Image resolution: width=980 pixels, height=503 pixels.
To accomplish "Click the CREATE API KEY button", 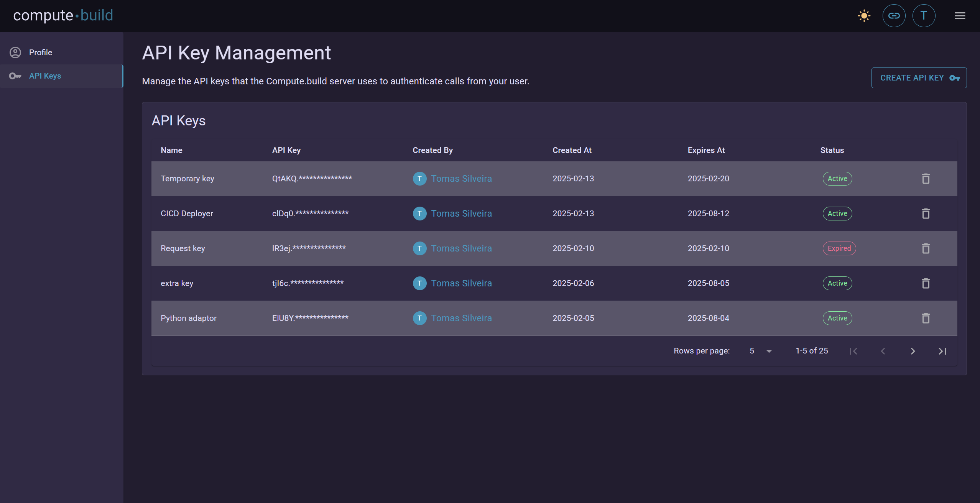I will [919, 77].
